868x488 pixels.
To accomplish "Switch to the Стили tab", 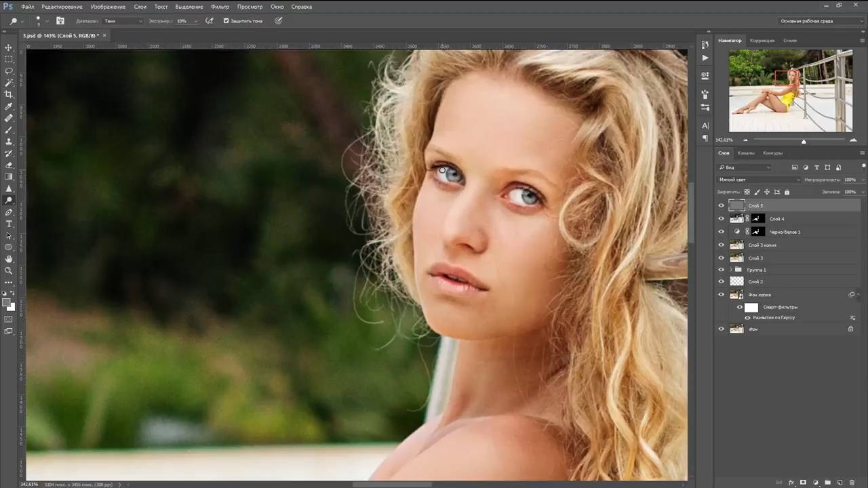I will (x=790, y=41).
